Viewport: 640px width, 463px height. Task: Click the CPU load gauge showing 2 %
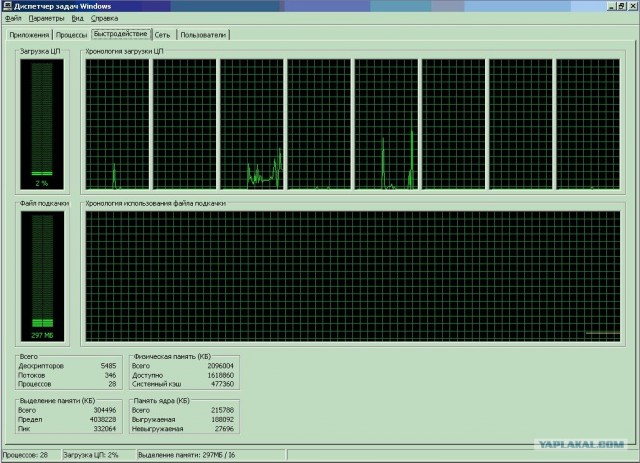coord(42,124)
